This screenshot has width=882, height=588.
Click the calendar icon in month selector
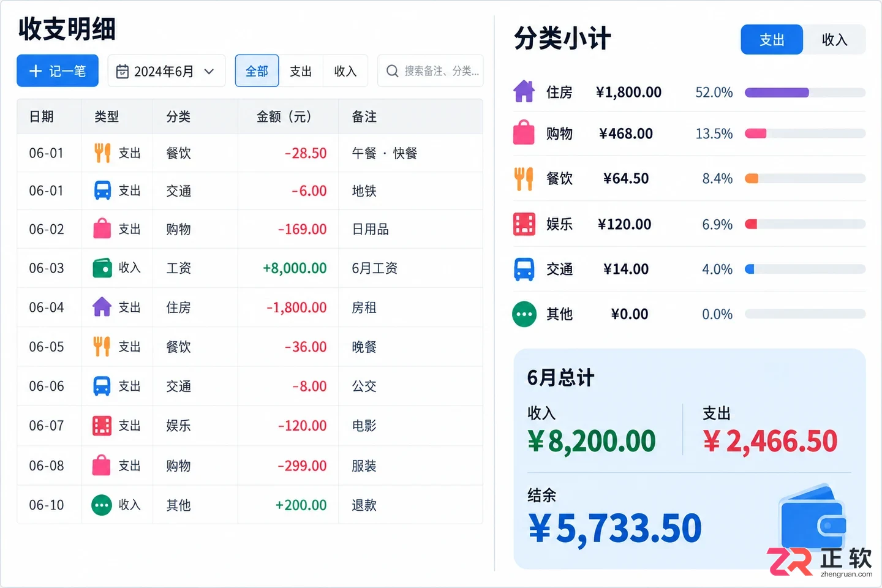point(123,72)
